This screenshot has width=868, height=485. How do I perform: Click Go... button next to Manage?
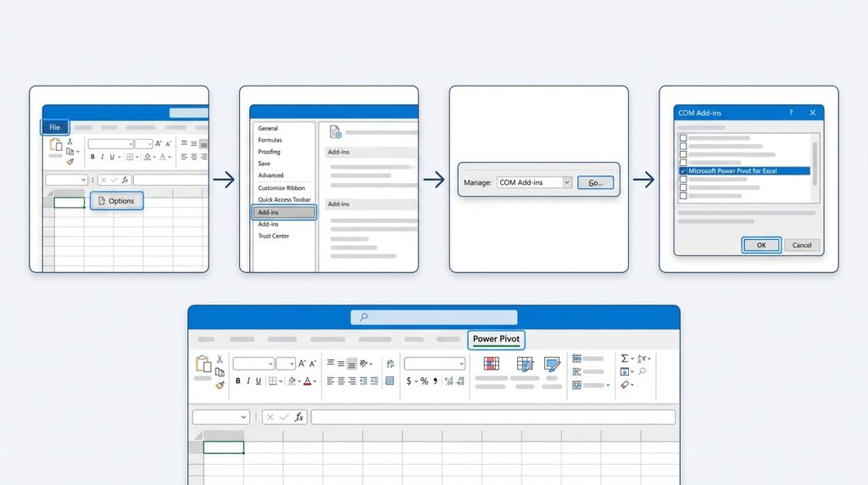pos(595,182)
